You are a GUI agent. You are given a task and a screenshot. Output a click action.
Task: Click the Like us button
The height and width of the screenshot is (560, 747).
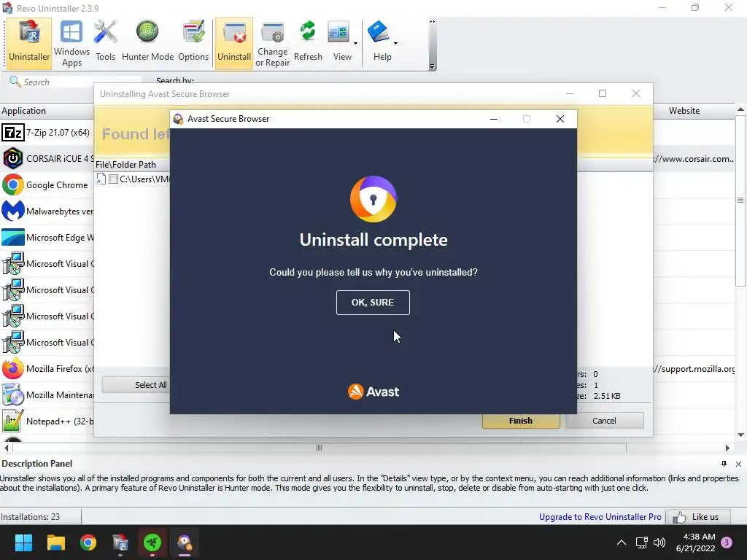(x=698, y=517)
